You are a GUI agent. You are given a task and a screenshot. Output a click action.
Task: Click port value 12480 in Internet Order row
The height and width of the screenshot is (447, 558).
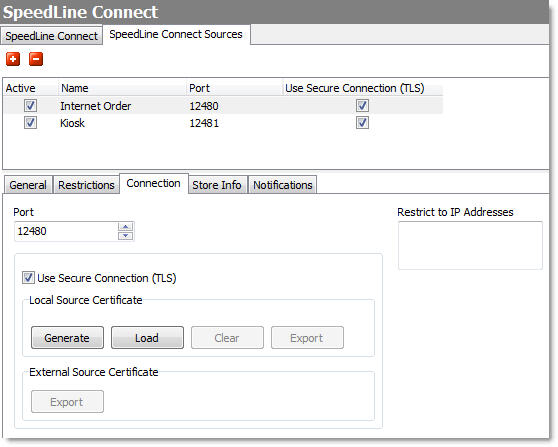(204, 106)
